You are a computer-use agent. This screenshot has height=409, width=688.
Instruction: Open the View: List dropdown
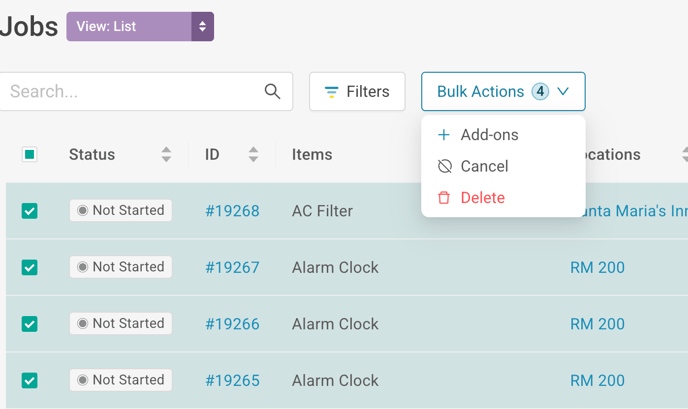pos(140,26)
